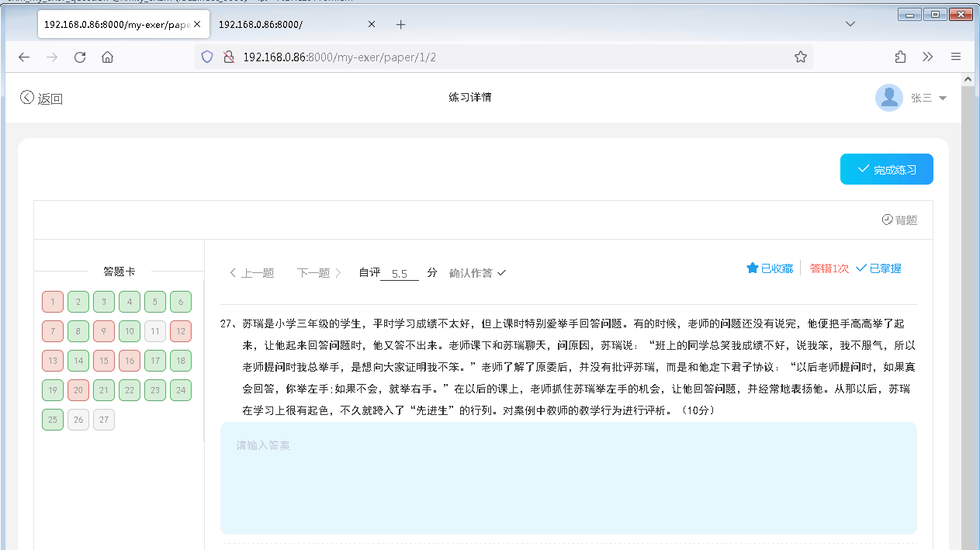Viewport: 980px width, 550px height.
Task: Open the toolbar overflow chevron menu
Action: 927,56
